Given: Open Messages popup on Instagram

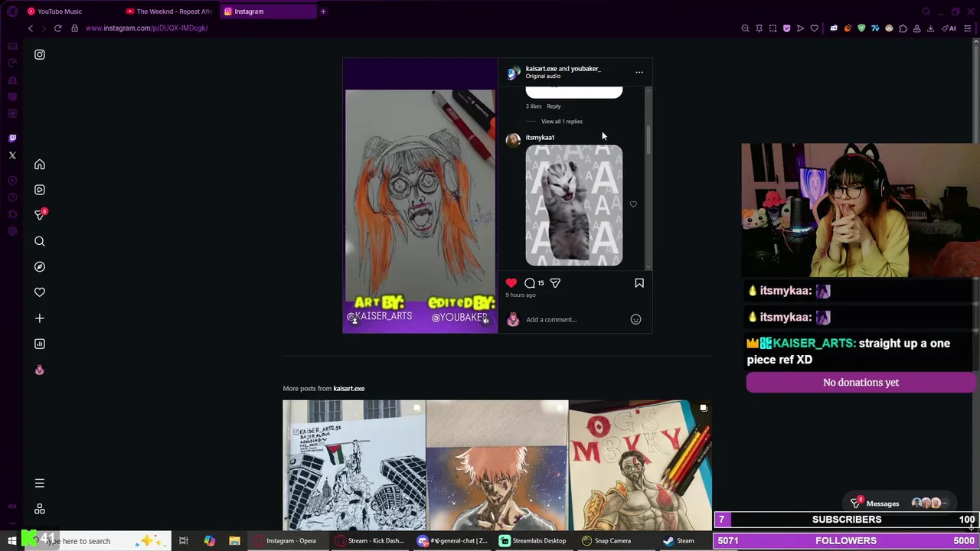Looking at the screenshot, I should [x=900, y=504].
